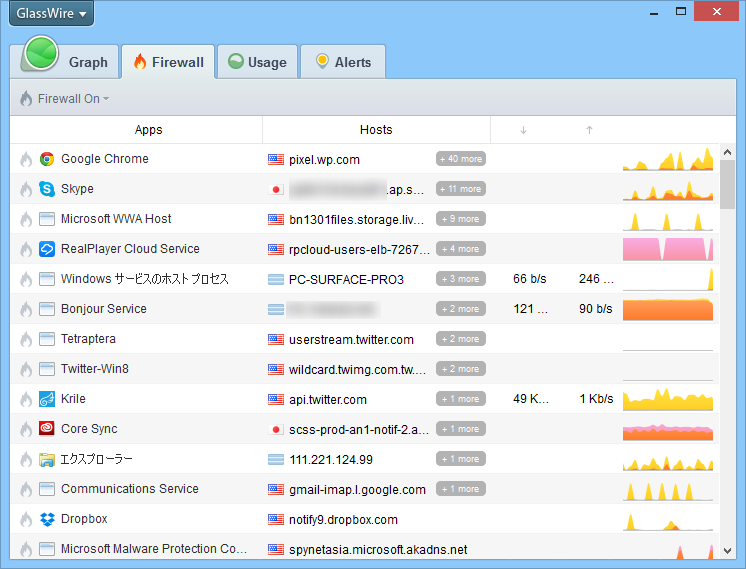Screen dimensions: 746x569
Task: Click the Microsoft WWA Host window icon
Action: click(x=47, y=219)
